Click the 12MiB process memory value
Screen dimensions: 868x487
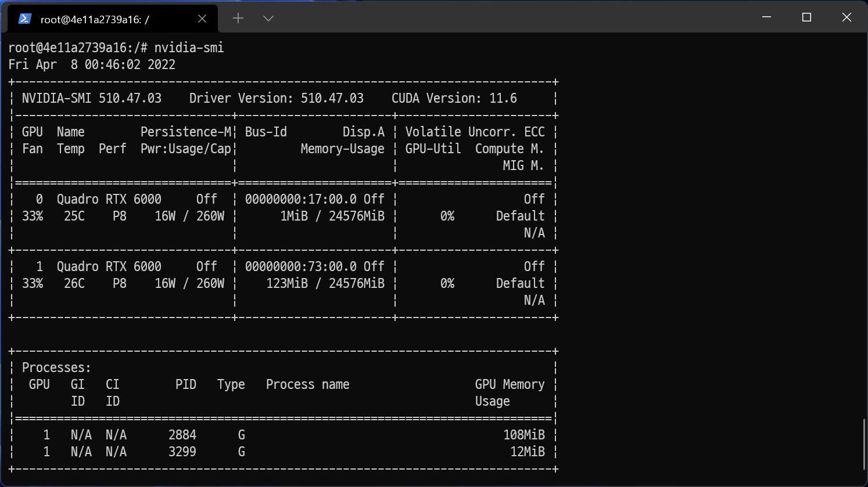528,452
